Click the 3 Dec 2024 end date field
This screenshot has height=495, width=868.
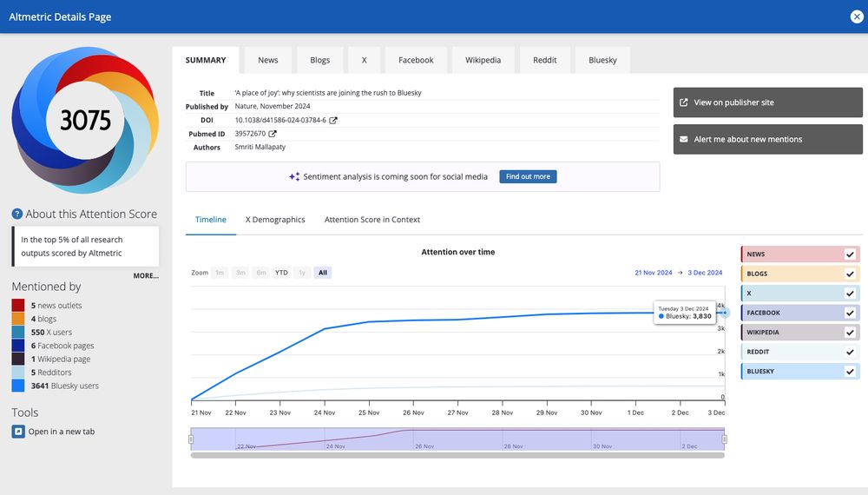705,273
